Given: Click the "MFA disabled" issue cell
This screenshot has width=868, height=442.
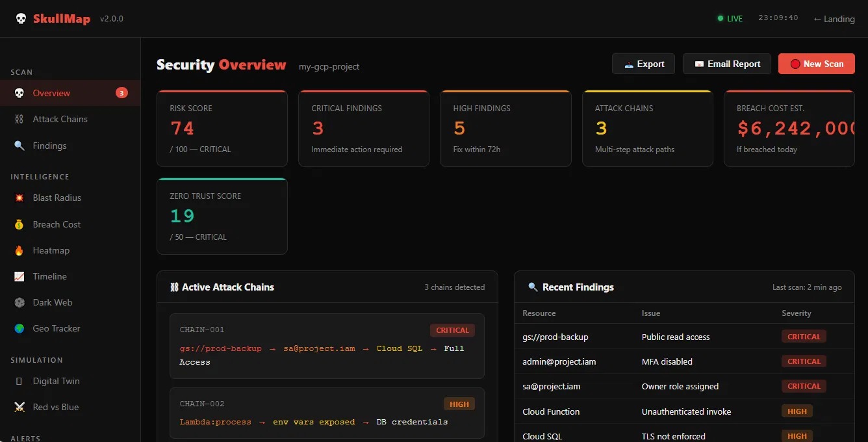Looking at the screenshot, I should 667,361.
